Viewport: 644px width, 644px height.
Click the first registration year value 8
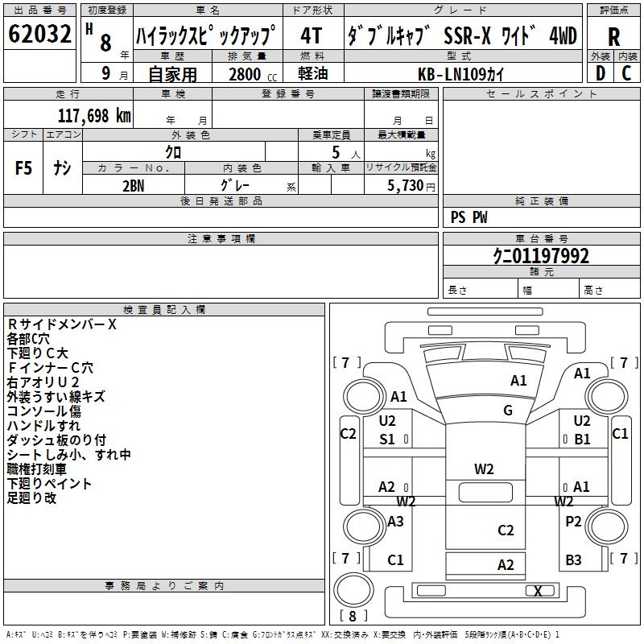click(106, 43)
